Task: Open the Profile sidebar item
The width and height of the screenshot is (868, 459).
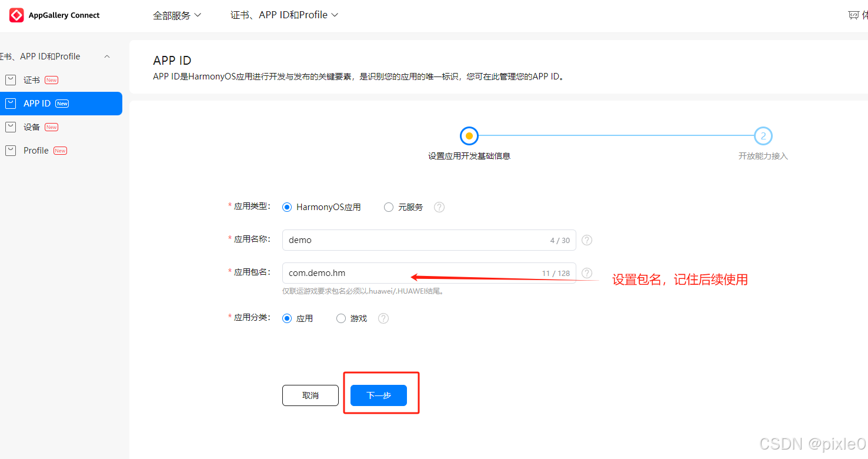Action: tap(61, 151)
